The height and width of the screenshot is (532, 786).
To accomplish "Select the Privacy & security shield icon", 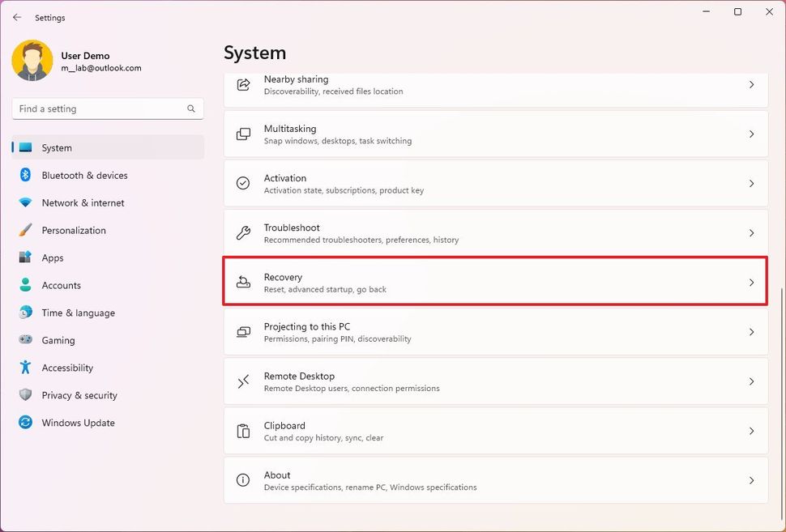I will tap(25, 395).
